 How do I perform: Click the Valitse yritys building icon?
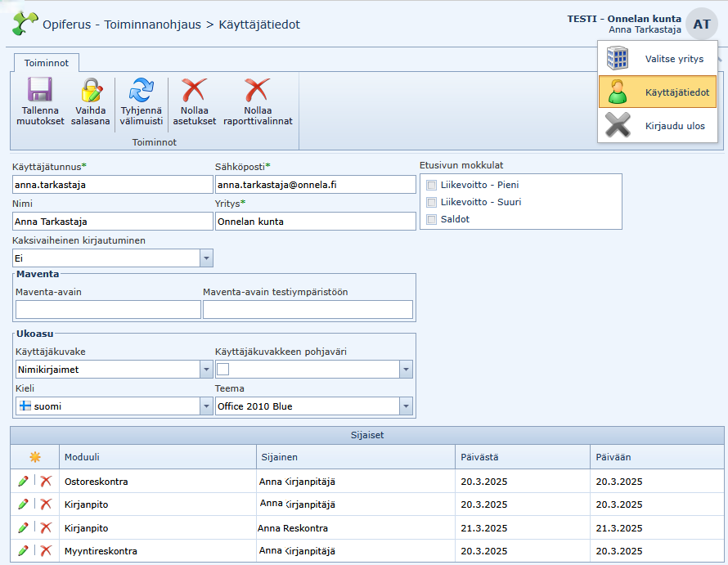[x=618, y=59]
